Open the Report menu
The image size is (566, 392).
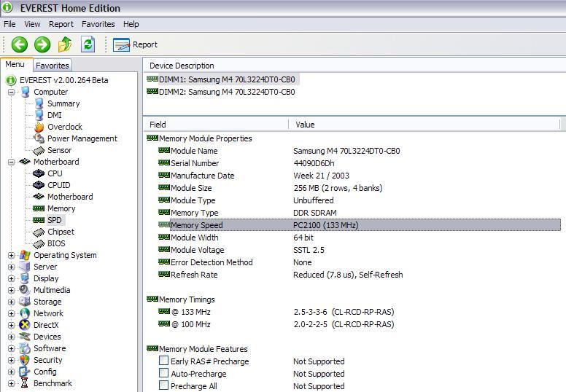(x=61, y=24)
